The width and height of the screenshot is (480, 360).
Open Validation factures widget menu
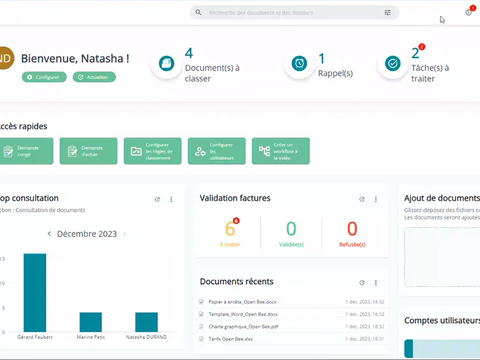tap(376, 199)
